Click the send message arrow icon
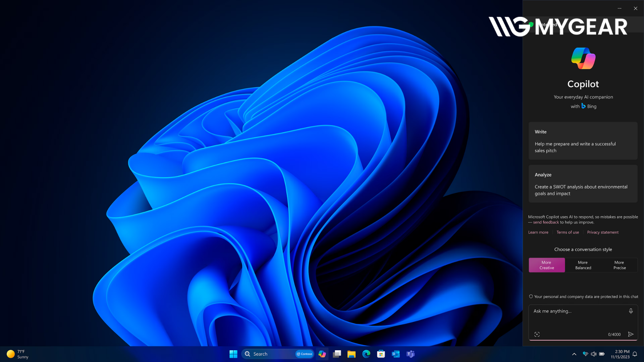644x362 pixels. (631, 334)
